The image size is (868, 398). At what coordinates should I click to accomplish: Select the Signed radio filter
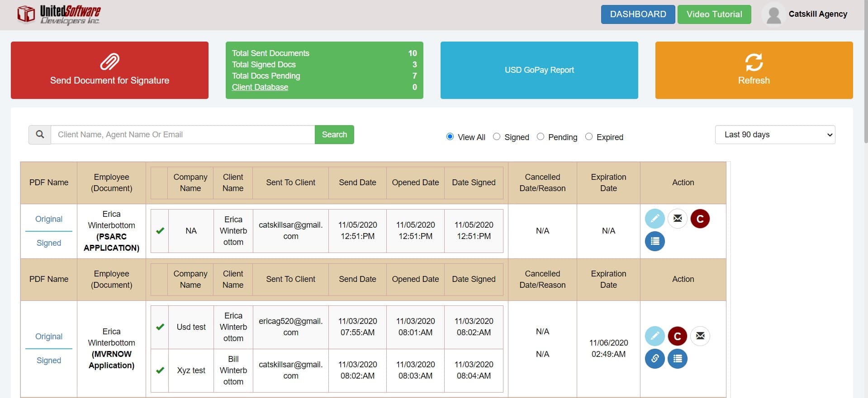coord(497,136)
